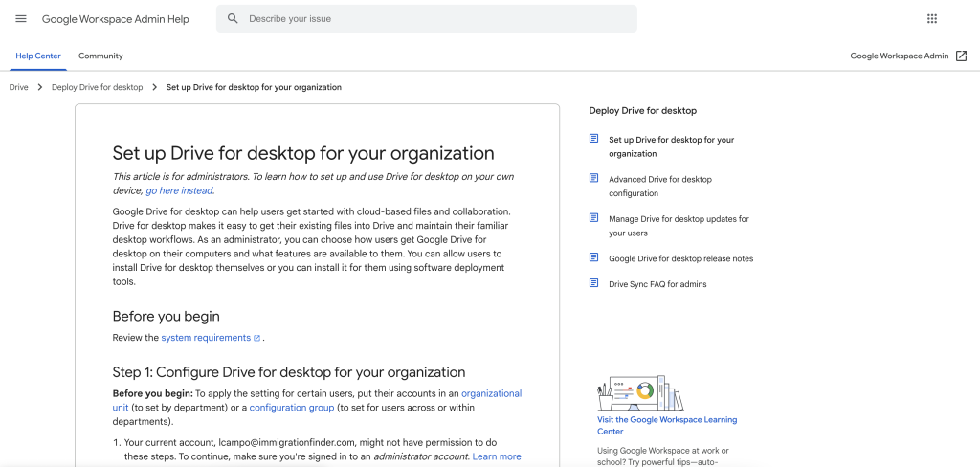Click the Drive breadcrumb link
The width and height of the screenshot is (980, 467).
click(19, 87)
